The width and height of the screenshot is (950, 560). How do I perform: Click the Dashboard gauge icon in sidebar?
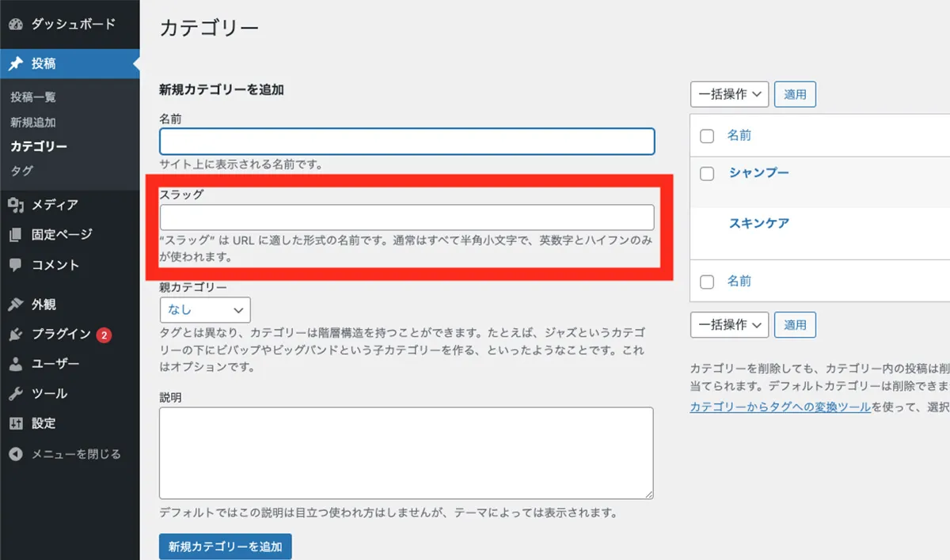click(16, 25)
